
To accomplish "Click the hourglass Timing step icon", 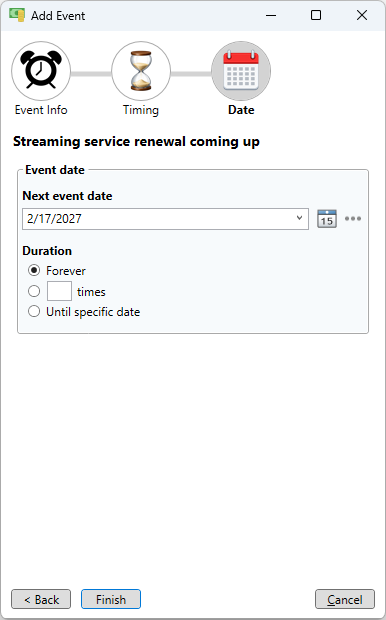I will click(141, 71).
